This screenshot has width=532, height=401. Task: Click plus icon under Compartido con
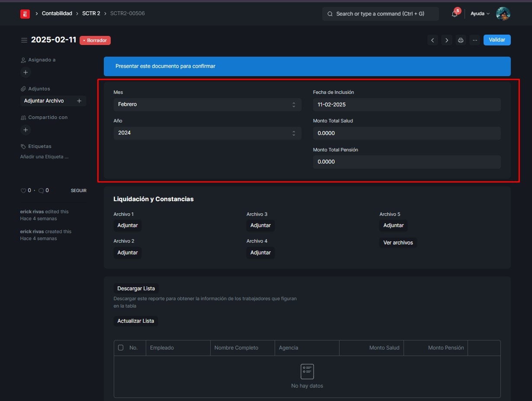(26, 130)
